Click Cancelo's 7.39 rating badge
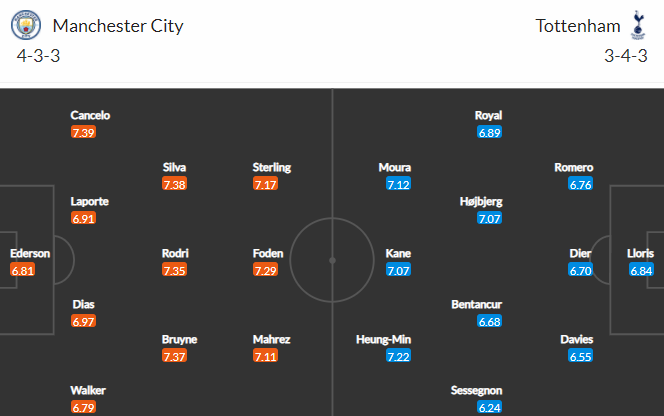Viewport: 664px width, 416px height. tap(83, 133)
